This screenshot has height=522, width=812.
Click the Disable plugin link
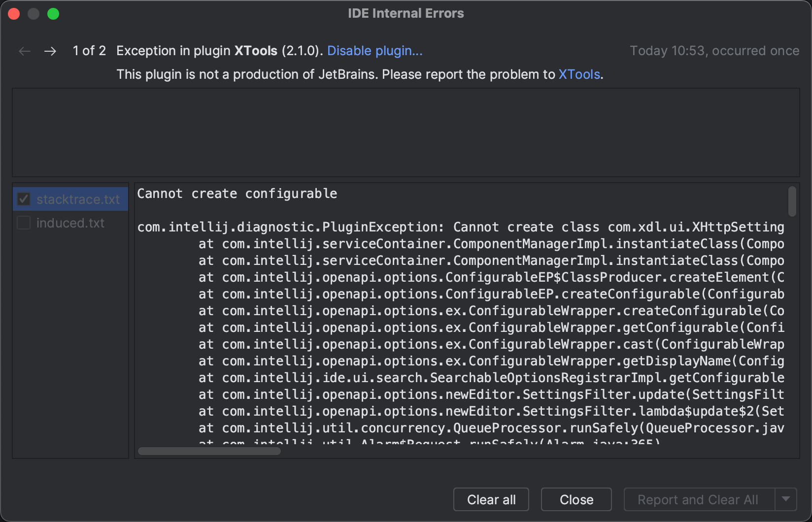click(375, 51)
